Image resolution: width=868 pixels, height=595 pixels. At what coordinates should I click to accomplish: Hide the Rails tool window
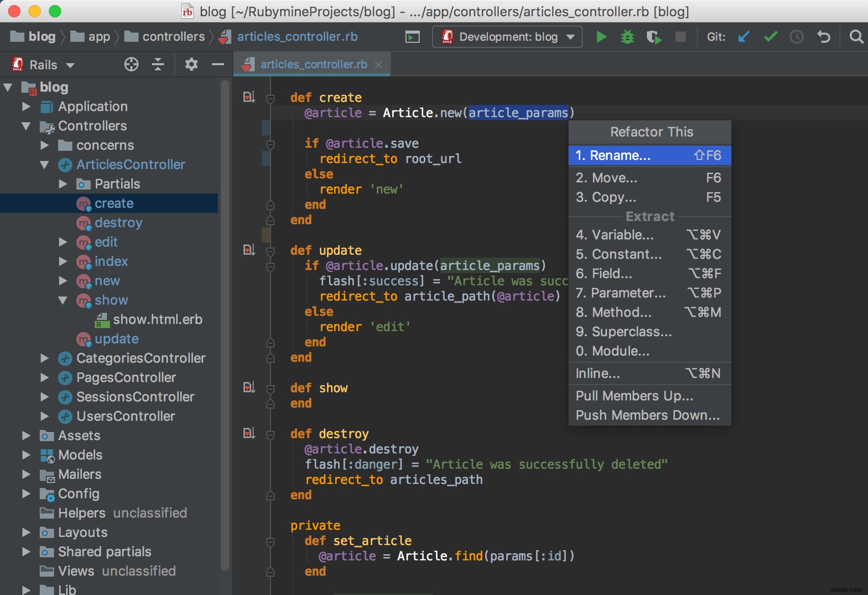pos(218,64)
